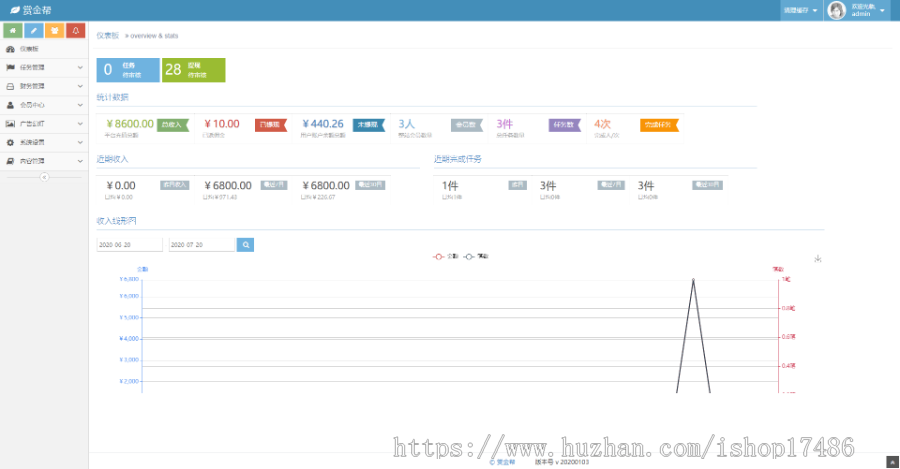The width and height of the screenshot is (900, 469).
Task: Click the orange 完成任务 ribbon badge
Action: click(659, 125)
